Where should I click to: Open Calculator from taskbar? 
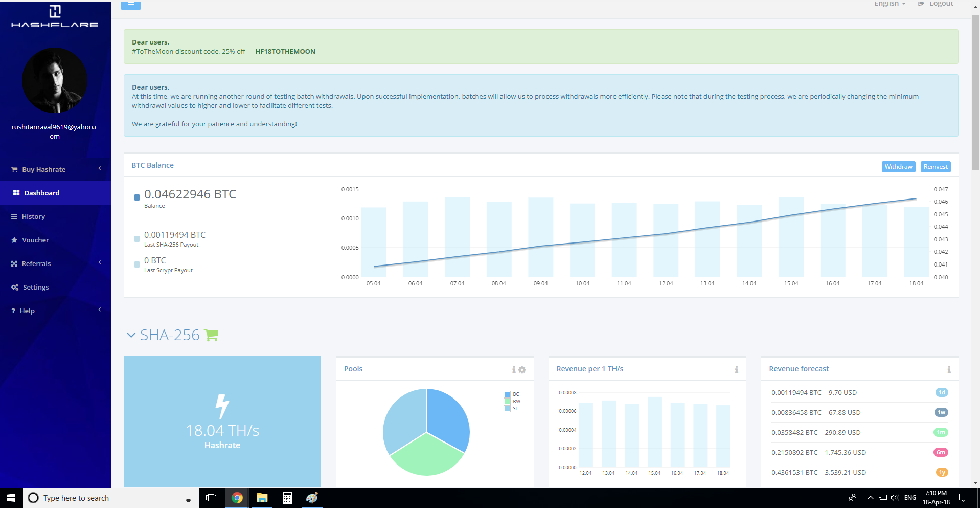(287, 498)
